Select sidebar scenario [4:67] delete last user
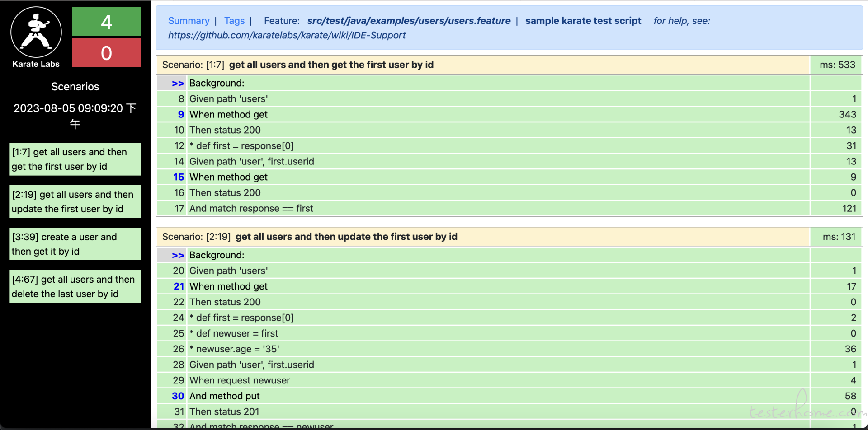This screenshot has width=868, height=430. pyautogui.click(x=75, y=286)
